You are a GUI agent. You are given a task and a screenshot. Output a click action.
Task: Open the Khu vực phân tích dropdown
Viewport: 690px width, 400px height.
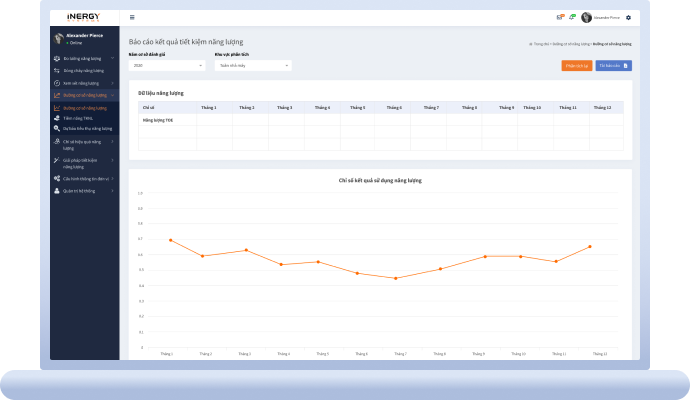coord(252,65)
